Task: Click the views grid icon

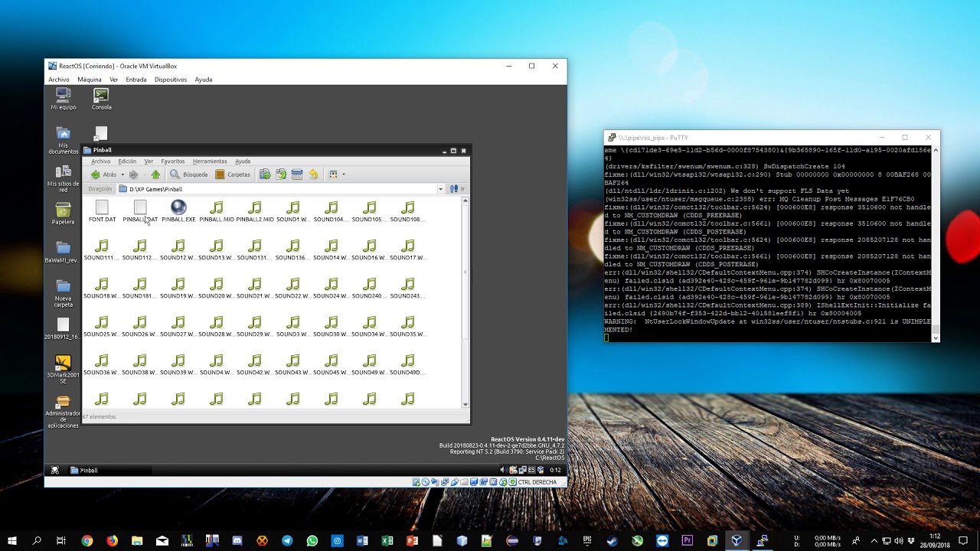Action: [x=333, y=174]
